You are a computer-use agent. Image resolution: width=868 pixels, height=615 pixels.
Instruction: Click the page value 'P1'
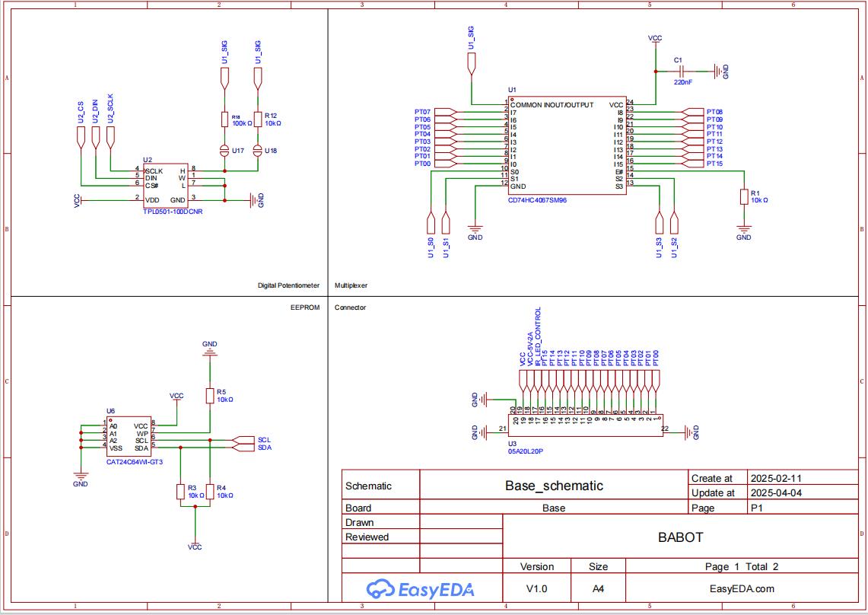[x=757, y=508]
